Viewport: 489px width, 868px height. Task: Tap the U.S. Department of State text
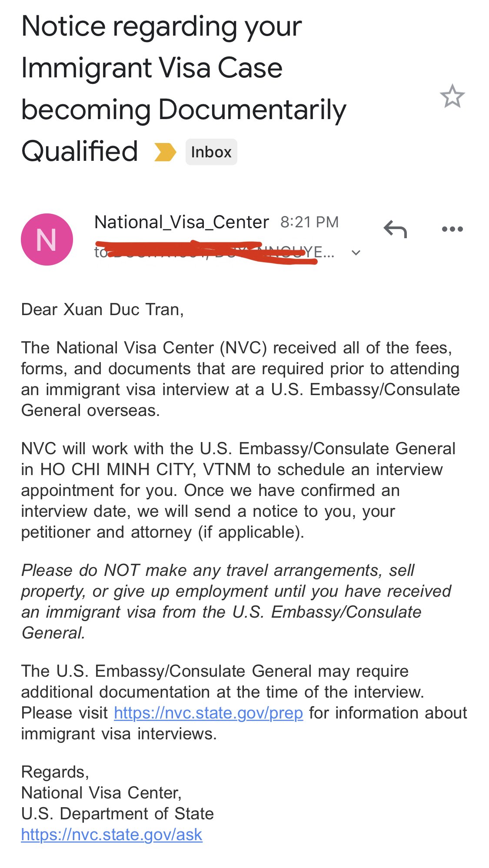pyautogui.click(x=117, y=814)
